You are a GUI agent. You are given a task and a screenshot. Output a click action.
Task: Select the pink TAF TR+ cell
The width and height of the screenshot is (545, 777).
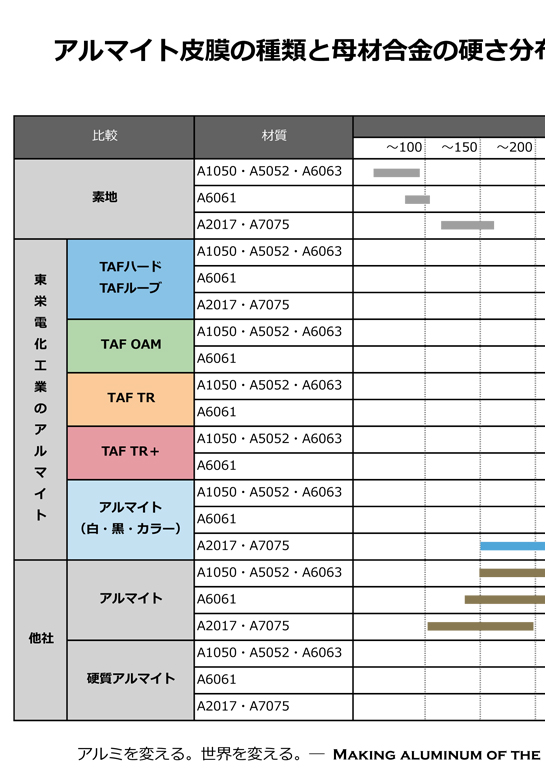tap(130, 453)
